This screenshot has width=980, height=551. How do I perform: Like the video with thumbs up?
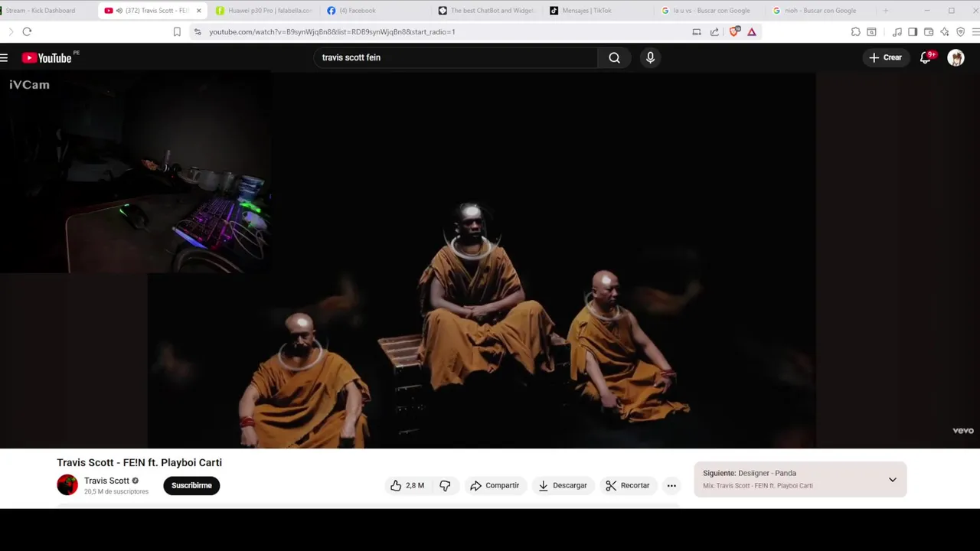click(407, 485)
